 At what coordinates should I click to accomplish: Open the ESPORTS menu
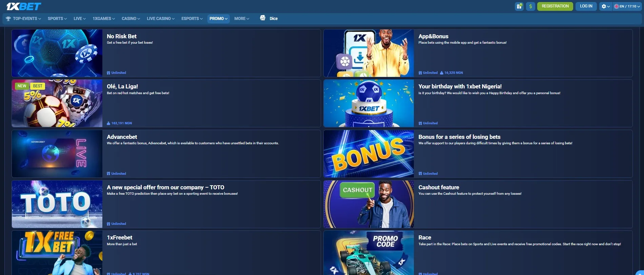(192, 19)
